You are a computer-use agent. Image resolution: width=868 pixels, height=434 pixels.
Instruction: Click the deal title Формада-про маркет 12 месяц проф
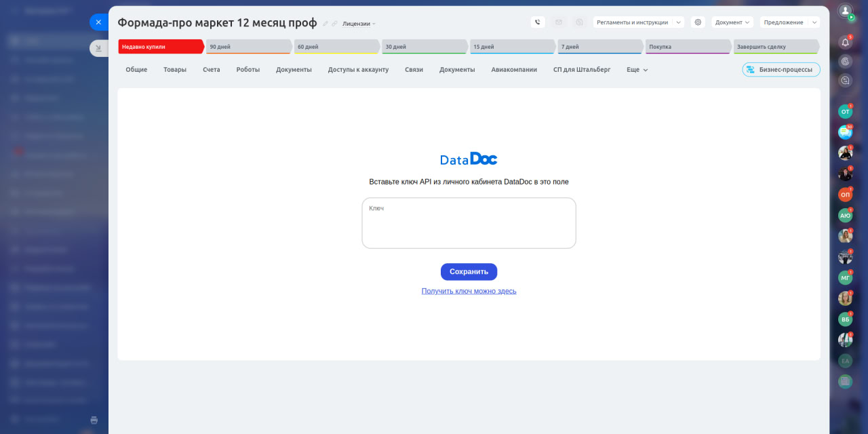pos(217,23)
